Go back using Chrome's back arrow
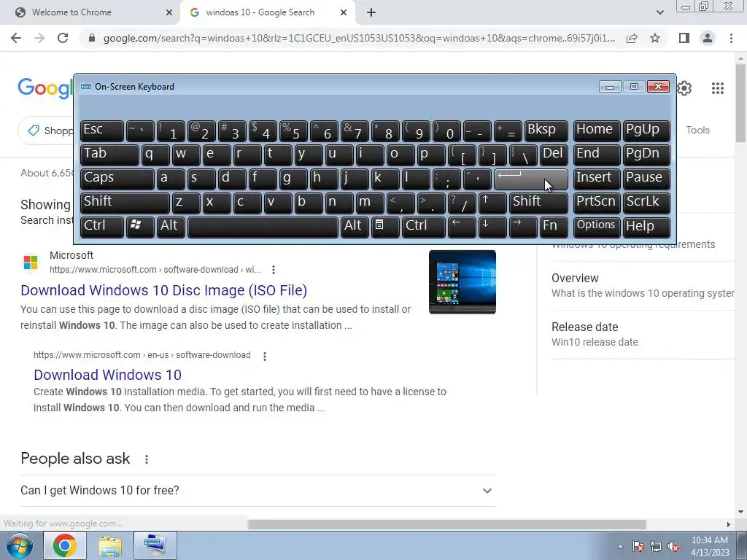The height and width of the screenshot is (560, 747). point(16,38)
